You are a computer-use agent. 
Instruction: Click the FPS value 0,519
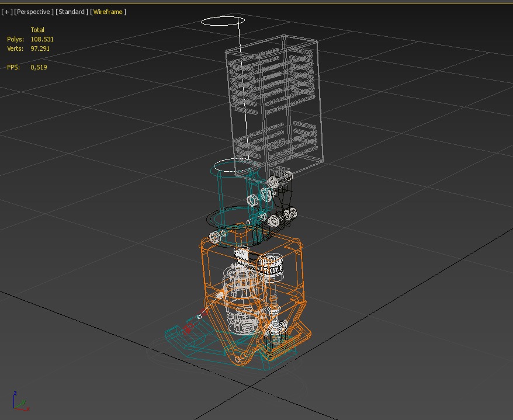39,67
